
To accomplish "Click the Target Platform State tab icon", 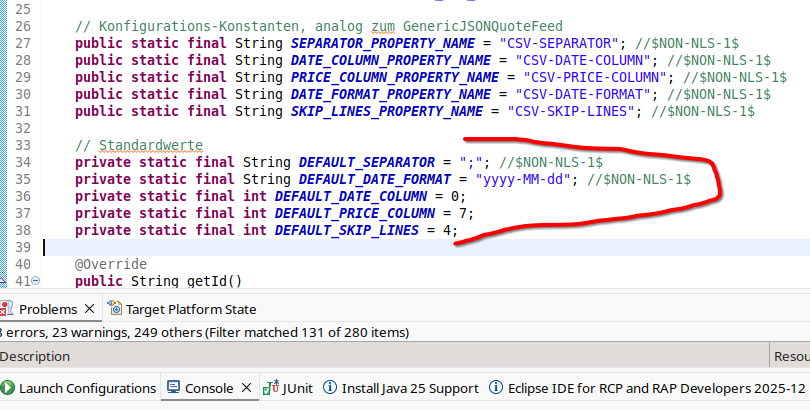I will click(x=115, y=309).
